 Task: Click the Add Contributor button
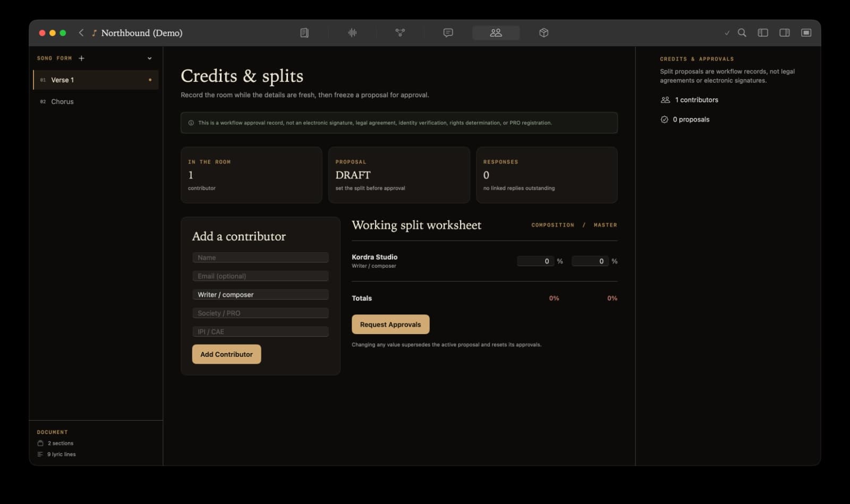click(x=226, y=354)
